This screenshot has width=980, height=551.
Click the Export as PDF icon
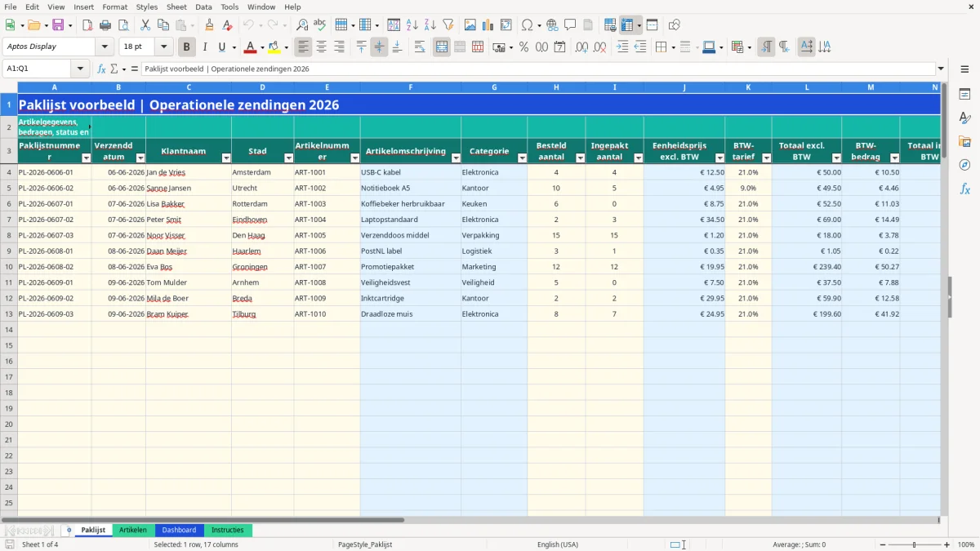pos(87,25)
